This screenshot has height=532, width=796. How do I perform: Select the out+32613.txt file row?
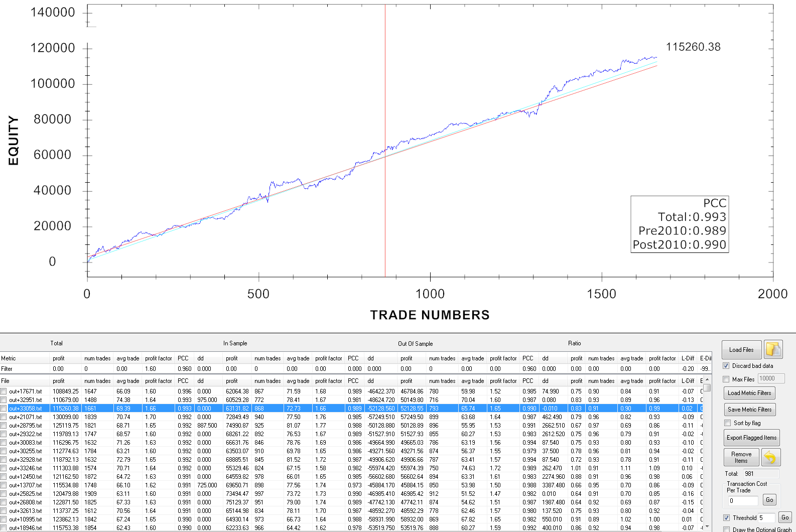(x=351, y=511)
